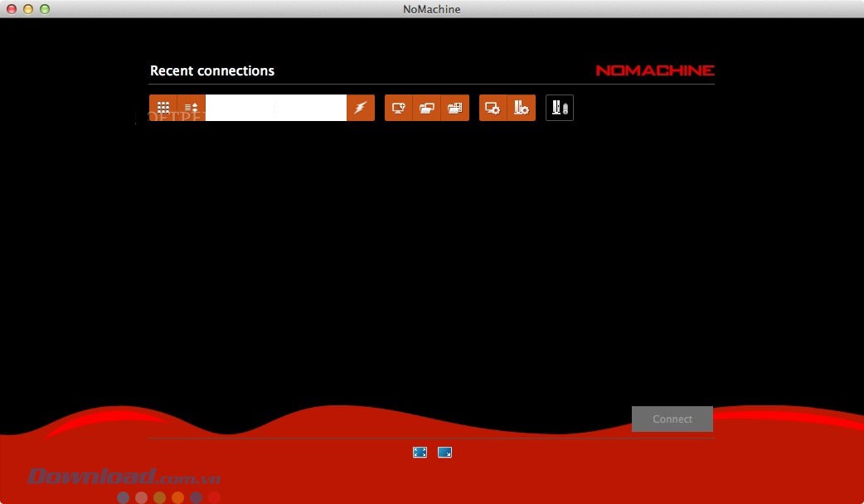
Task: Zoom the window with green button
Action: [x=45, y=9]
